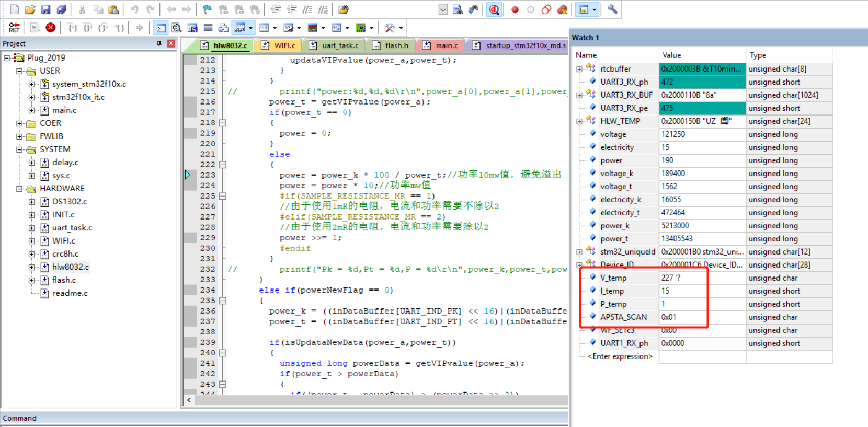868x427 pixels.
Task: Open the Toolbox with the hammer icon
Action: (390, 28)
